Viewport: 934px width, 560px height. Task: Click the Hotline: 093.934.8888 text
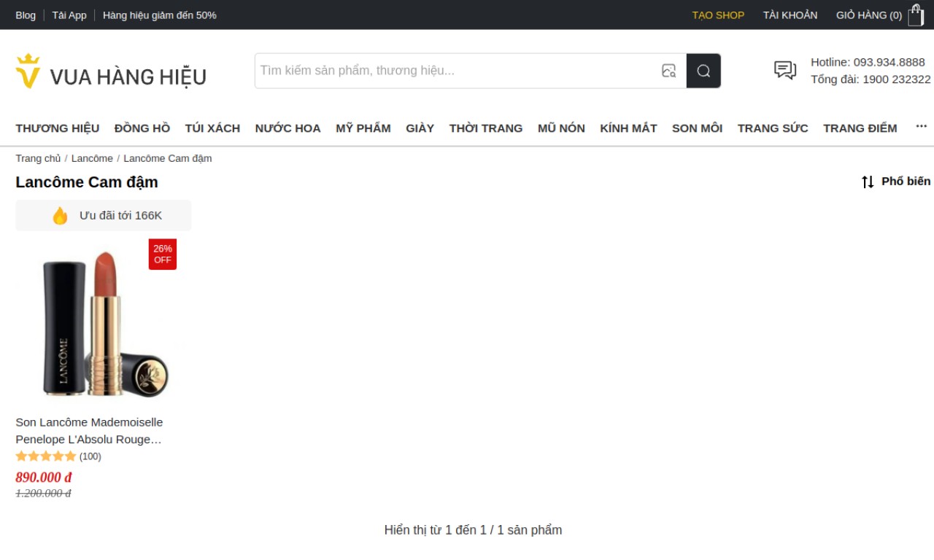(868, 62)
